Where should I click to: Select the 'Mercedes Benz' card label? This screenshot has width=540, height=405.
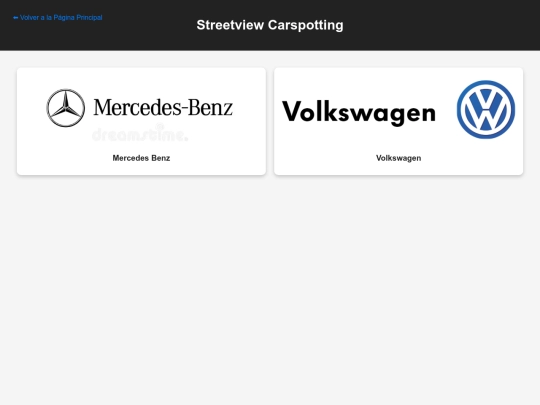coord(141,158)
